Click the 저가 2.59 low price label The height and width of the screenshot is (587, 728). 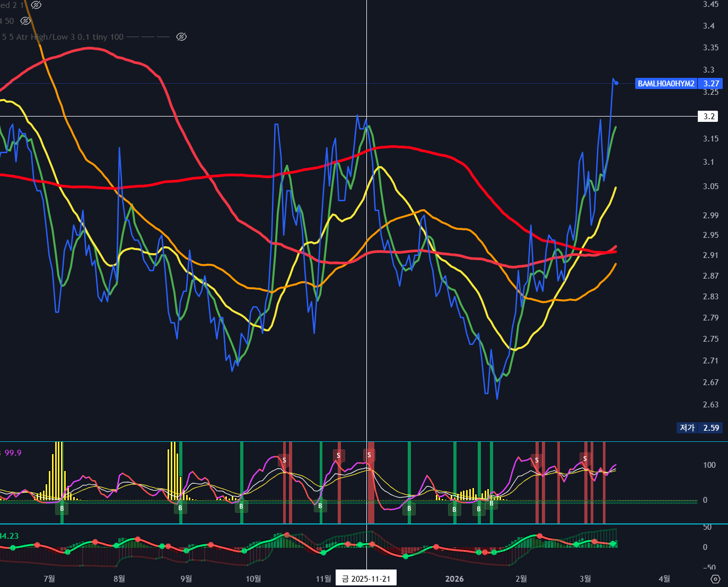coord(699,428)
